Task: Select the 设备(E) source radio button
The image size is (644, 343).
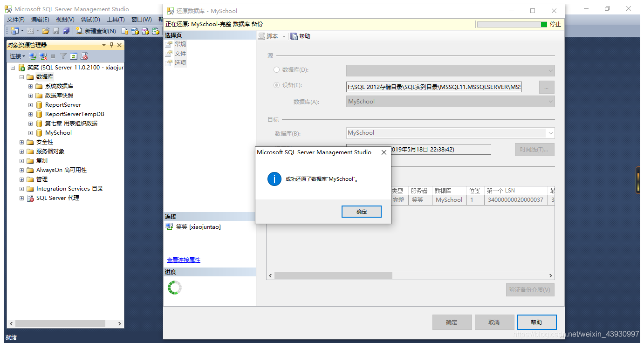Action: click(x=277, y=85)
